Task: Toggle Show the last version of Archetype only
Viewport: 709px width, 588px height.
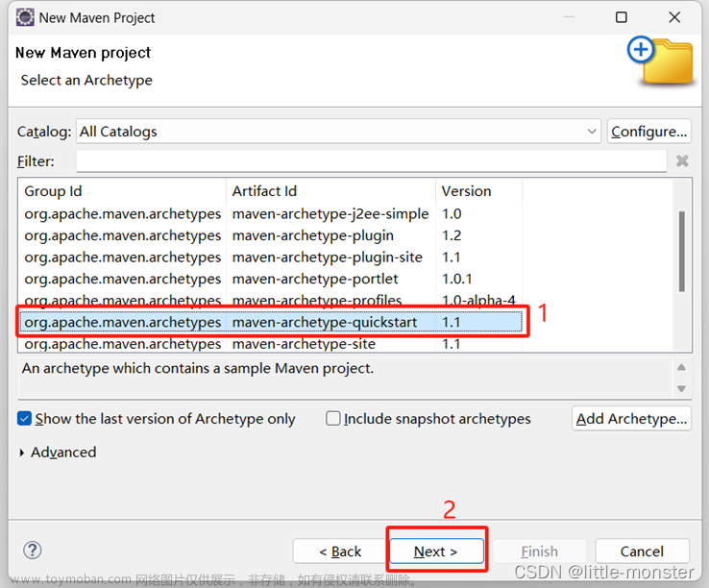Action: point(24,418)
